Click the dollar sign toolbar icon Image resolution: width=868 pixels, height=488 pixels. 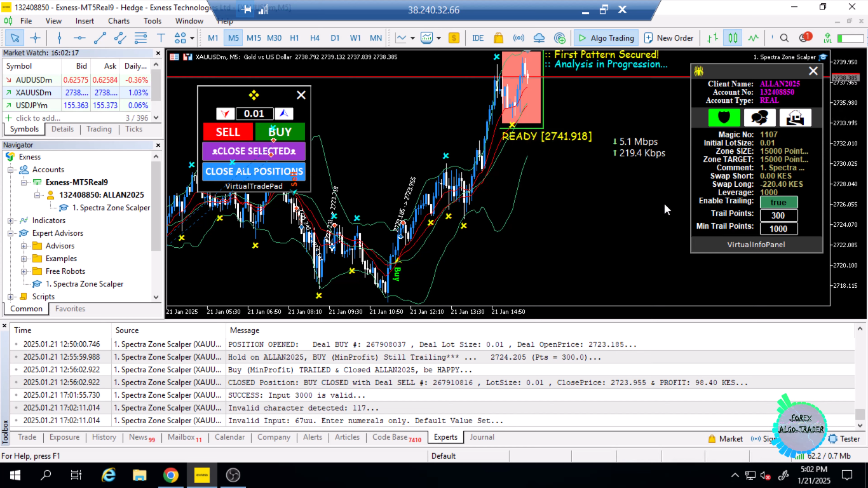[x=454, y=38]
